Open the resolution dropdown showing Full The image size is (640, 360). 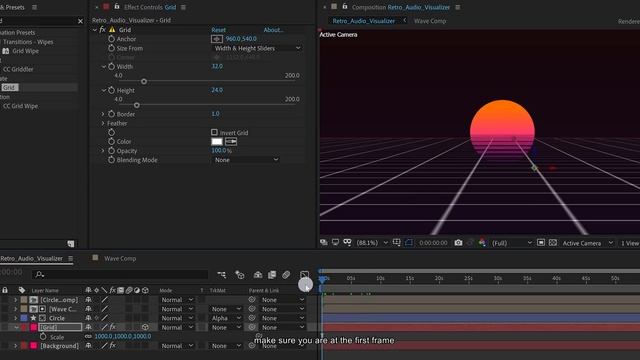[511, 243]
